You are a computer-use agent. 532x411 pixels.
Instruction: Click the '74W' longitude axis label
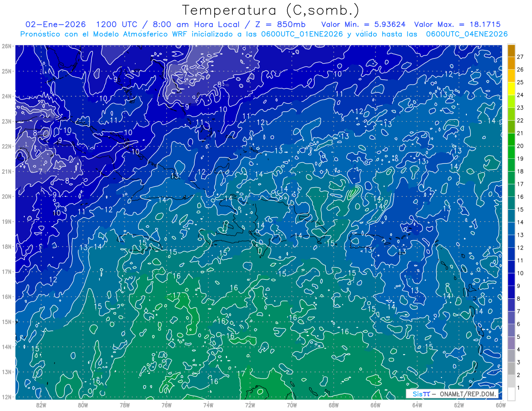tap(208, 405)
